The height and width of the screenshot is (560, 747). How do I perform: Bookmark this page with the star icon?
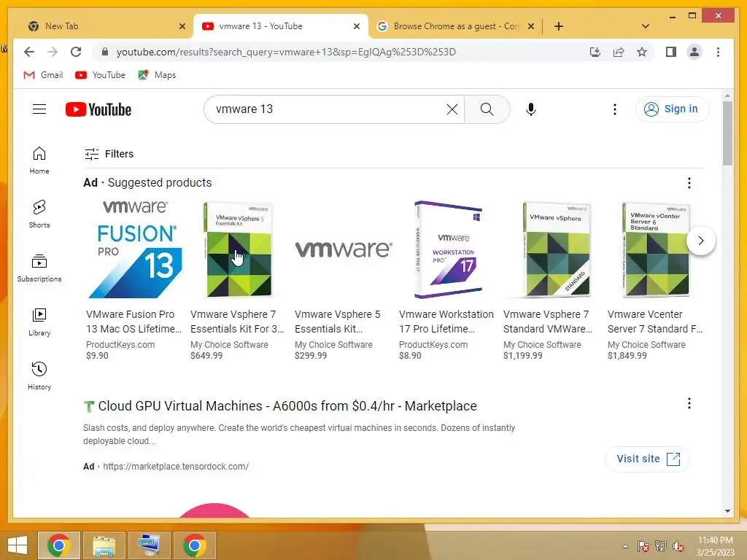click(642, 52)
